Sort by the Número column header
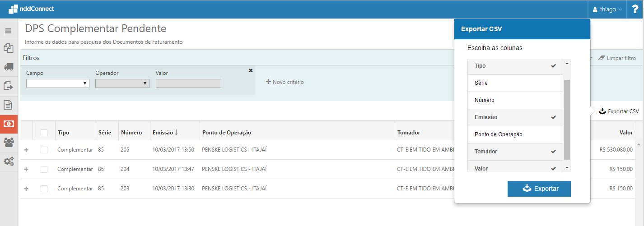Viewport: 644px width, 226px height. tap(131, 133)
